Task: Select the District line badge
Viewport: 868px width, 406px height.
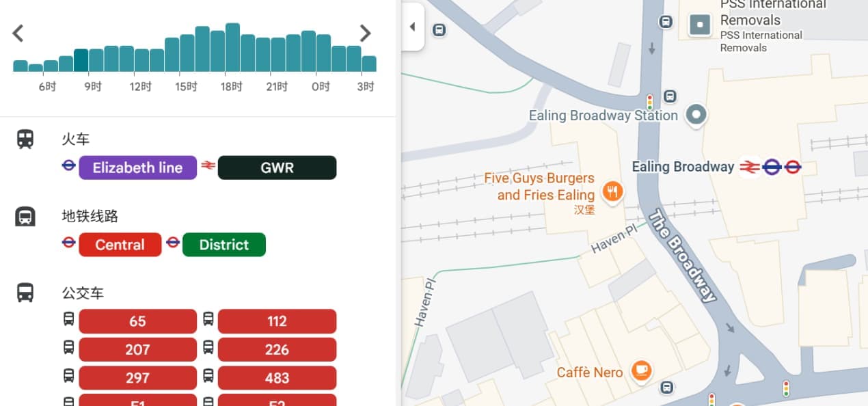Action: (x=224, y=245)
